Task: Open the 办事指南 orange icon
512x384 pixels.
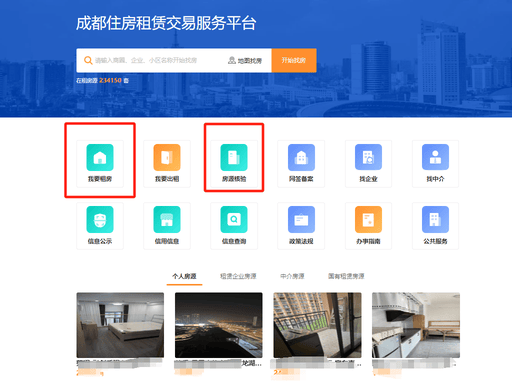Action: (x=368, y=219)
